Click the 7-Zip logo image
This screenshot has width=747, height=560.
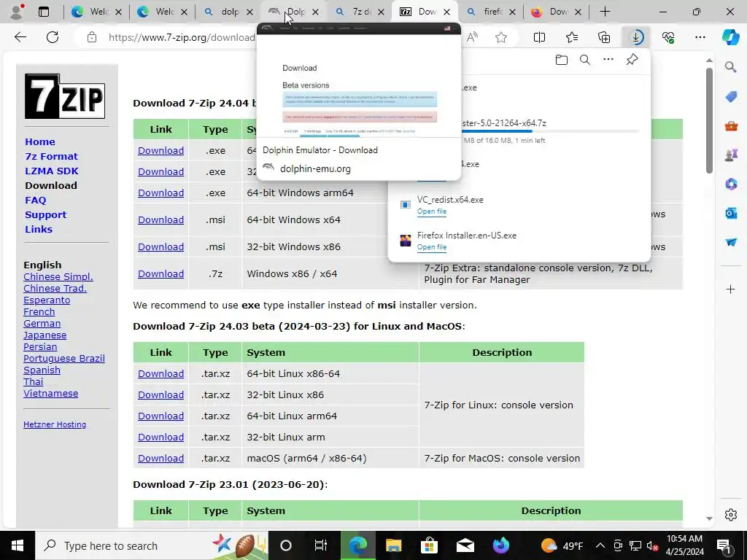[x=65, y=96]
